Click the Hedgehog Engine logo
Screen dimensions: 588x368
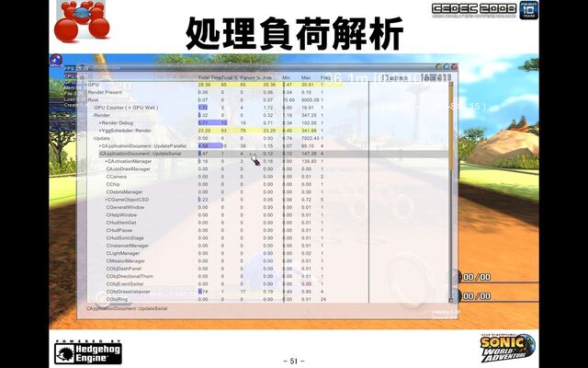tap(88, 352)
